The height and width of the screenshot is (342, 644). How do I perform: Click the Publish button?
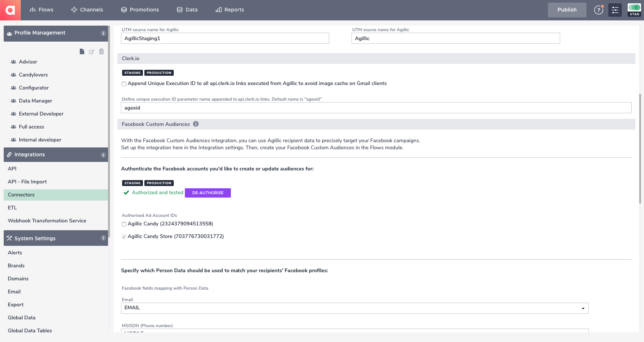click(567, 10)
